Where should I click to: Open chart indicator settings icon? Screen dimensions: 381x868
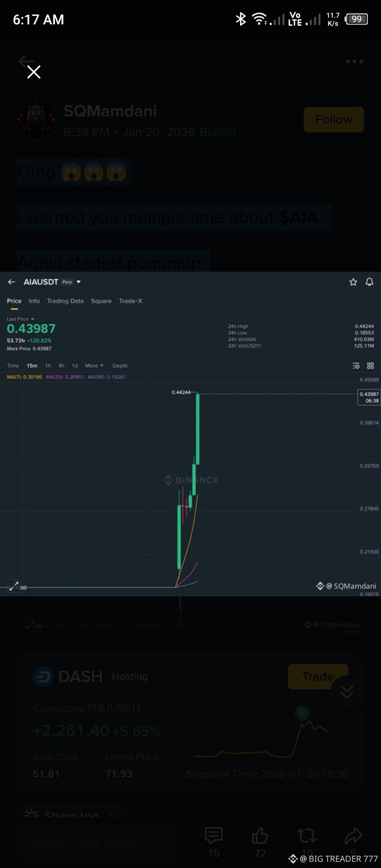coord(356,366)
